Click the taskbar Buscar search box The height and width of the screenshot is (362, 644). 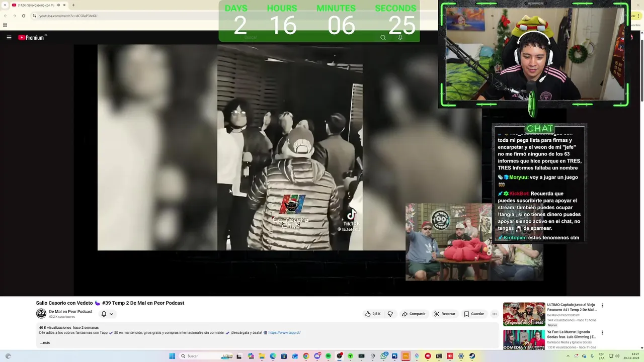tap(206, 356)
